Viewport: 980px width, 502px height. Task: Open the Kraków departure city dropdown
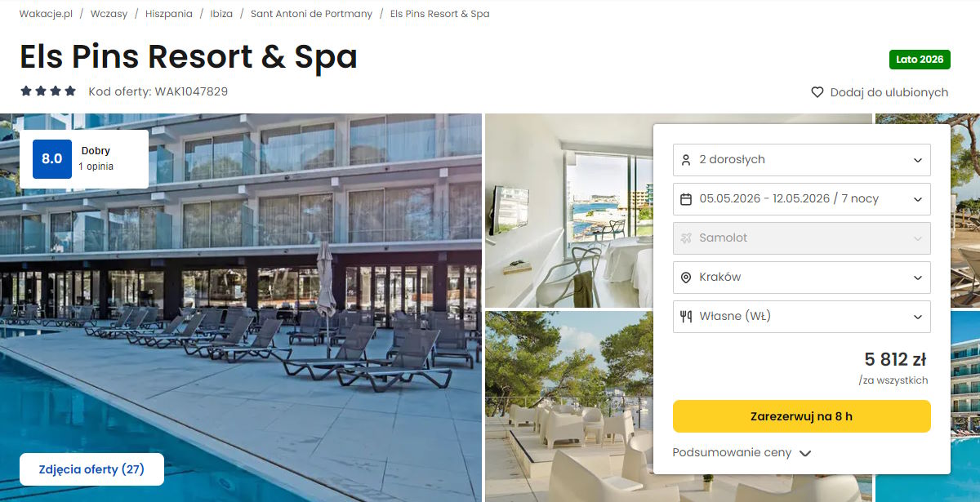[x=802, y=278]
